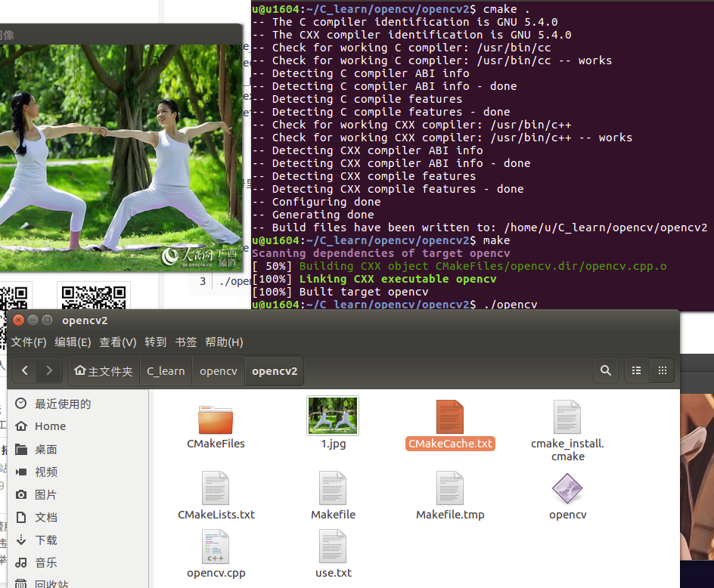The image size is (714, 588).
Task: Open the 书签 menu
Action: [x=186, y=342]
